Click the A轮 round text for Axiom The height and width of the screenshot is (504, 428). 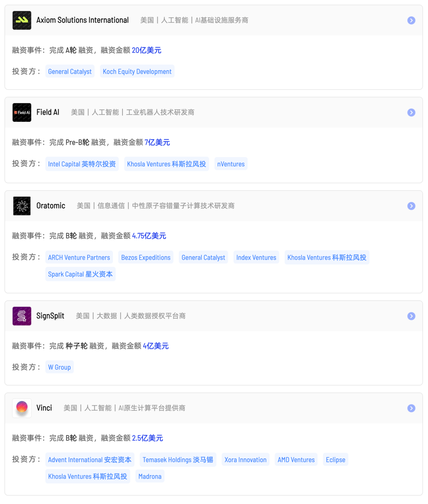coord(71,50)
